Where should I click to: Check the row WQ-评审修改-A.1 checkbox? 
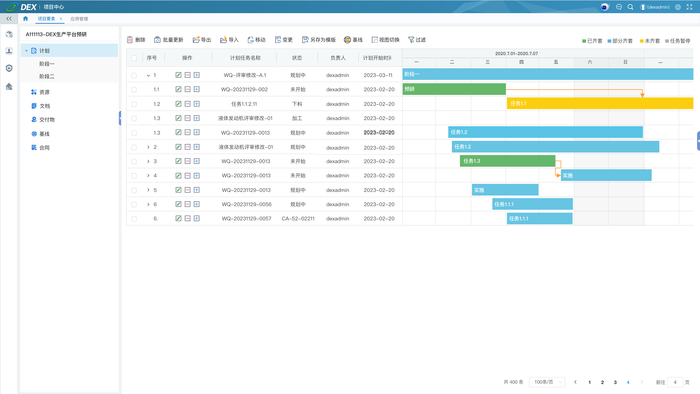(x=134, y=75)
